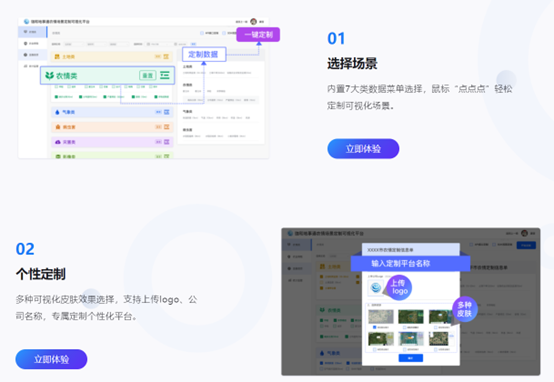The image size is (554, 382).
Task: Click the blue droplet icon for 气象类
Action: point(57,112)
